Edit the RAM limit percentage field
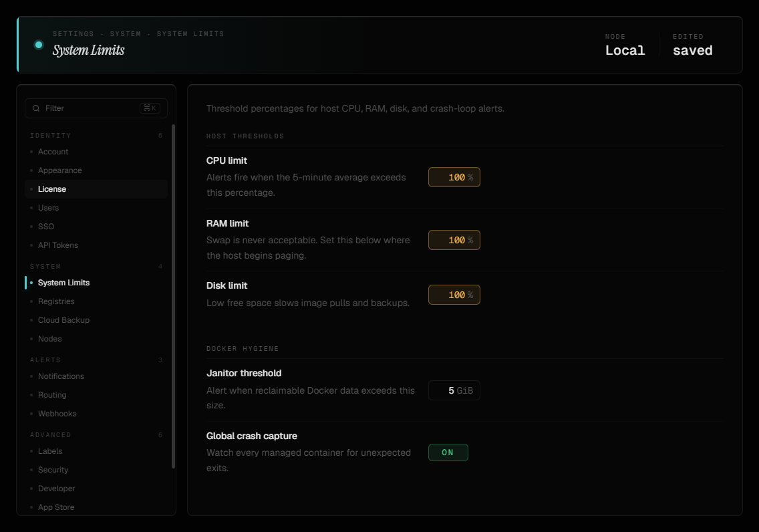 454,240
